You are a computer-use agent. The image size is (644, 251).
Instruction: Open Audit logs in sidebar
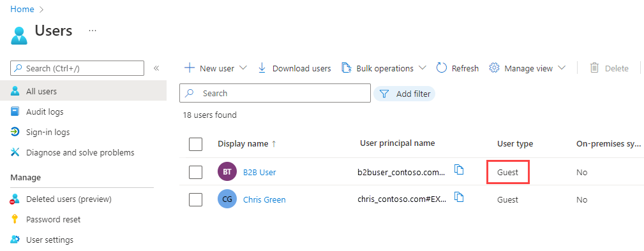coord(45,111)
